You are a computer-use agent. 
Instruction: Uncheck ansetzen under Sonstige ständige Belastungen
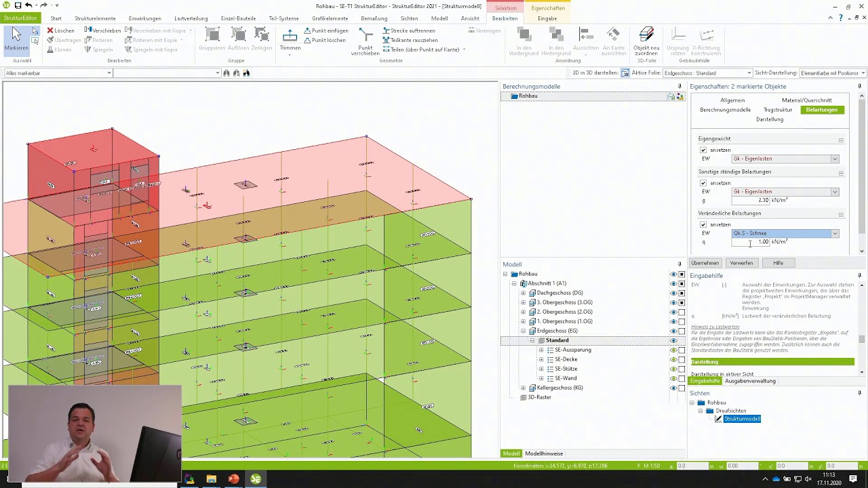coord(703,183)
